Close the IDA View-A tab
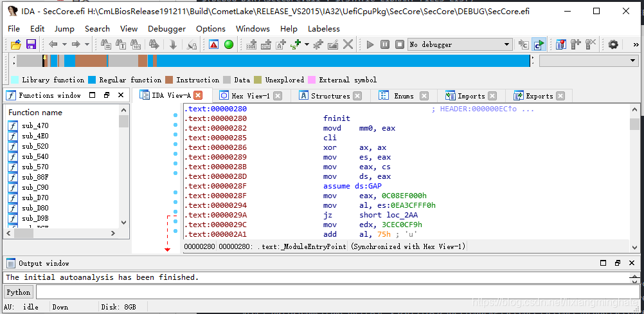Image resolution: width=644 pixels, height=314 pixels. pos(198,96)
